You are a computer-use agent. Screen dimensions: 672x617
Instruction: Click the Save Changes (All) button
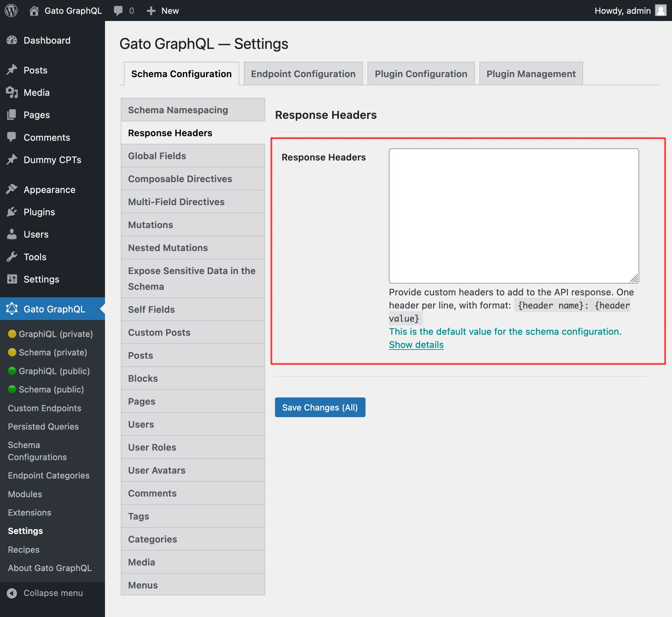pos(320,407)
